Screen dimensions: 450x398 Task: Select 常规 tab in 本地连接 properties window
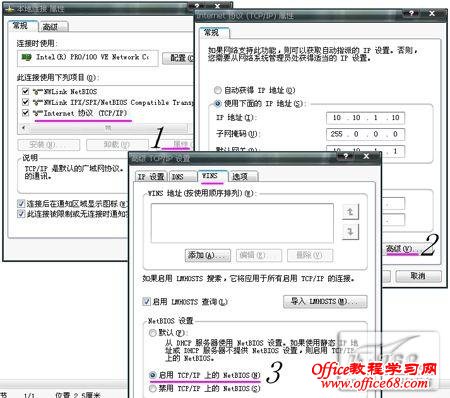pyautogui.click(x=23, y=26)
